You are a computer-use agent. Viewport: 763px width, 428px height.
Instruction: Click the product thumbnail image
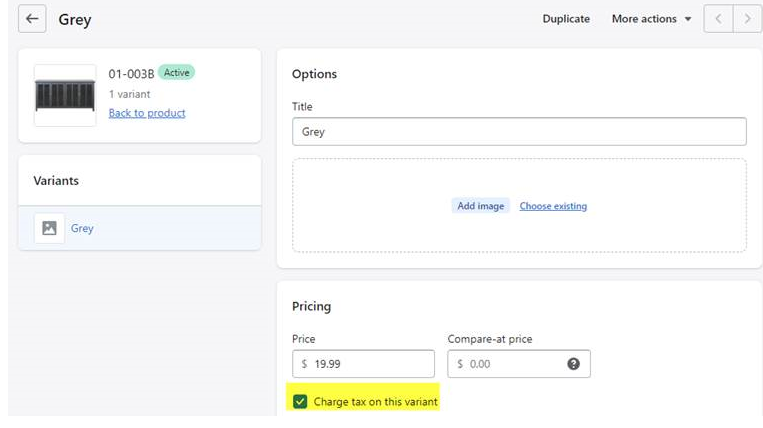pos(64,95)
